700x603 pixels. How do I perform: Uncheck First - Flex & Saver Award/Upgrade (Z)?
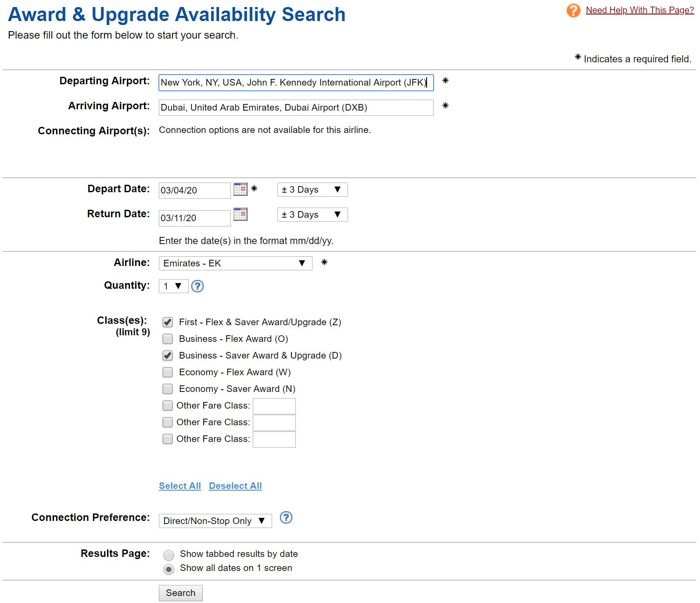pos(168,322)
